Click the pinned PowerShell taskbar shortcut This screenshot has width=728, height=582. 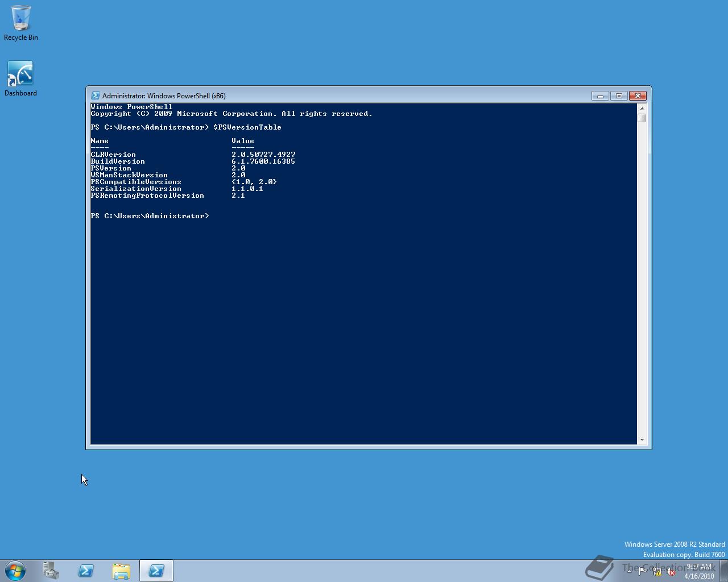pos(86,571)
